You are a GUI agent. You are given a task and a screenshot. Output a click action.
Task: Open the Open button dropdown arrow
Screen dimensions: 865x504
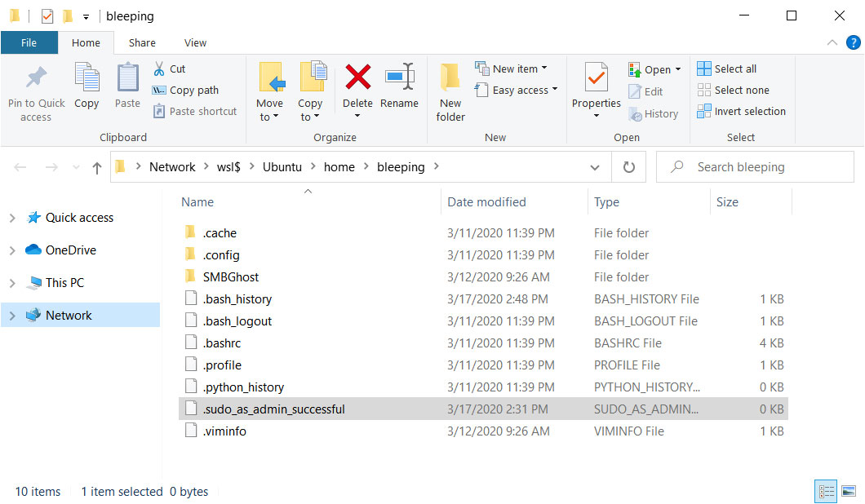pyautogui.click(x=678, y=69)
